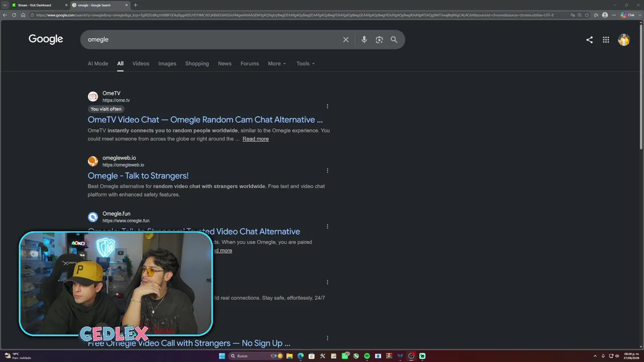Screen dimensions: 644x362
Task: Open the browser settings and more menu
Action: 614,15
